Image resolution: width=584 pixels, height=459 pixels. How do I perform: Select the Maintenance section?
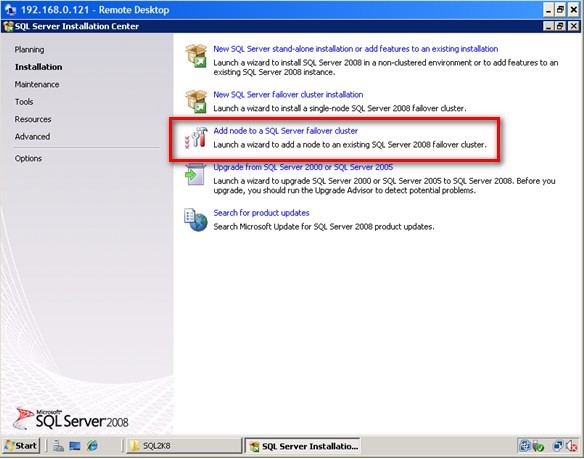point(37,85)
